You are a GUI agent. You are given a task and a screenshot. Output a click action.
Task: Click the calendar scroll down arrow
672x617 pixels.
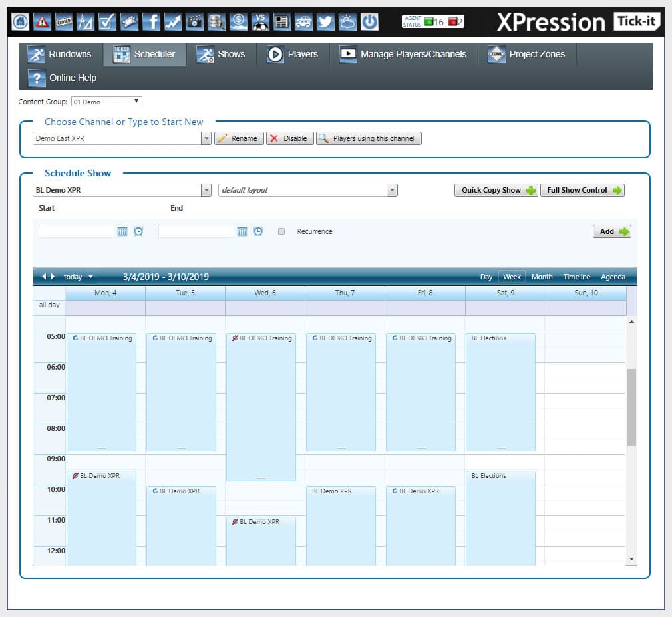(x=631, y=558)
